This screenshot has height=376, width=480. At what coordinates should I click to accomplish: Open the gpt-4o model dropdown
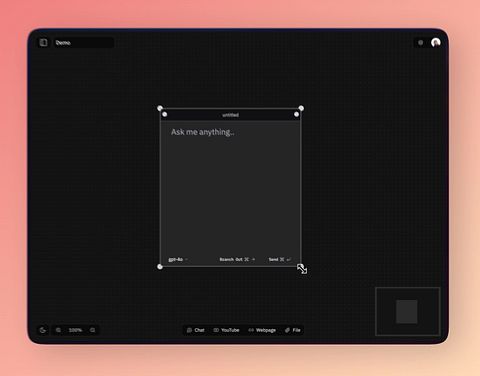click(x=178, y=259)
